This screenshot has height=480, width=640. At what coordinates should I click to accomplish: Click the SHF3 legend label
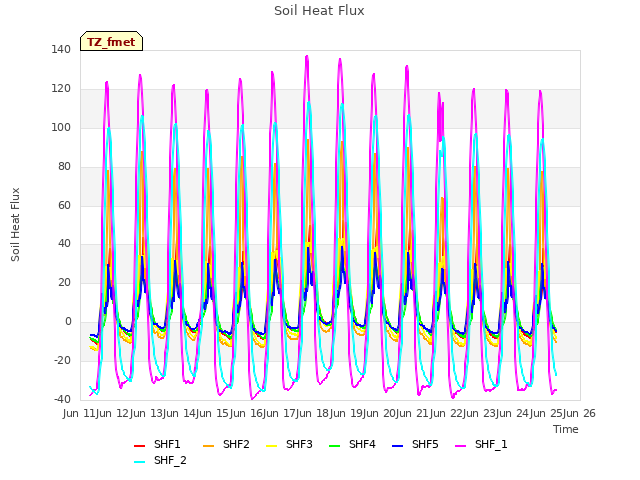299,444
